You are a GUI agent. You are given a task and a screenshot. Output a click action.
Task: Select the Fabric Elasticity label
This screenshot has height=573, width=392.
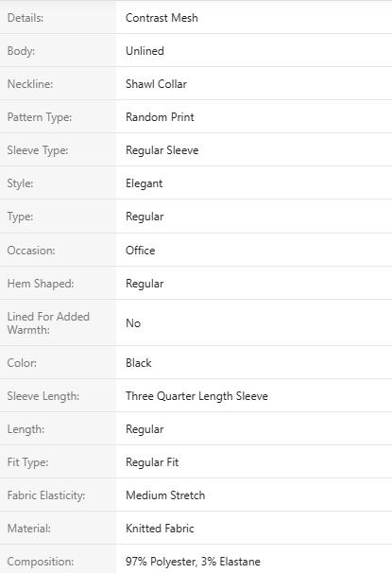pos(46,495)
